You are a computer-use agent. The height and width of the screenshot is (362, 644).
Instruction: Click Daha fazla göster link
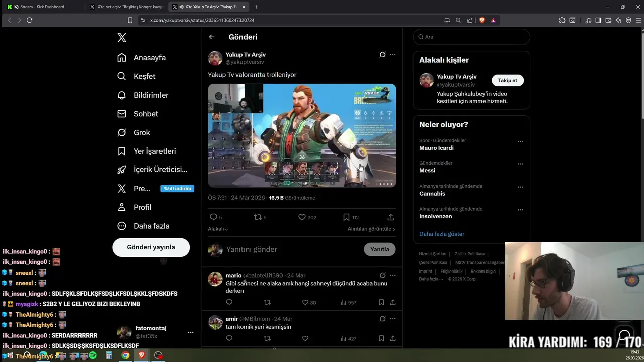(442, 234)
